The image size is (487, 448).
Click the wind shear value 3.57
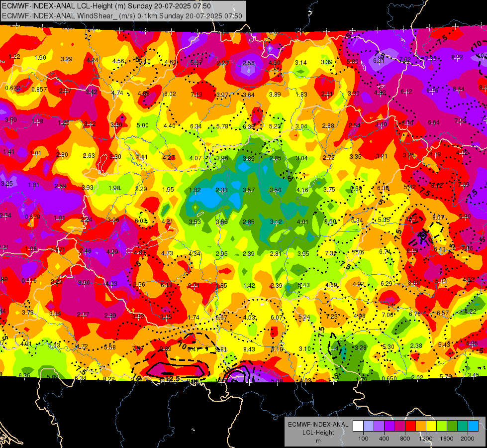pos(248,190)
